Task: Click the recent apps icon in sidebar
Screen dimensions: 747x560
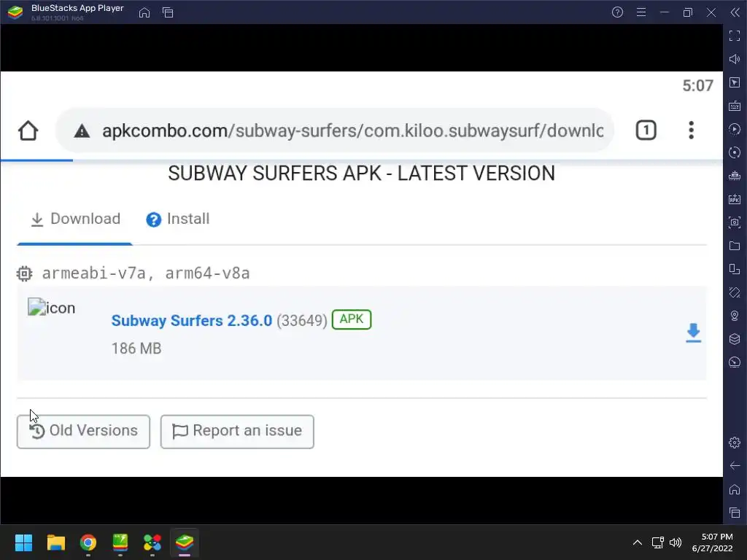Action: point(735,513)
